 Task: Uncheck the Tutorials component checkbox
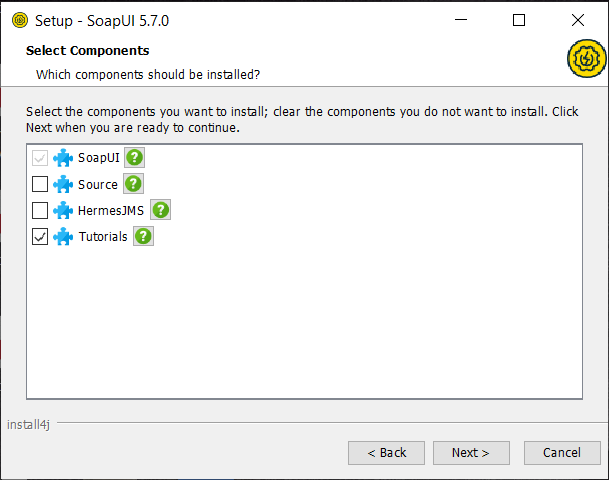(x=40, y=237)
